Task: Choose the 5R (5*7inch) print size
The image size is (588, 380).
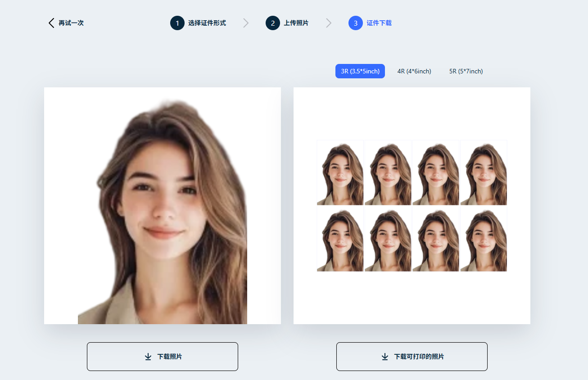Action: 466,71
